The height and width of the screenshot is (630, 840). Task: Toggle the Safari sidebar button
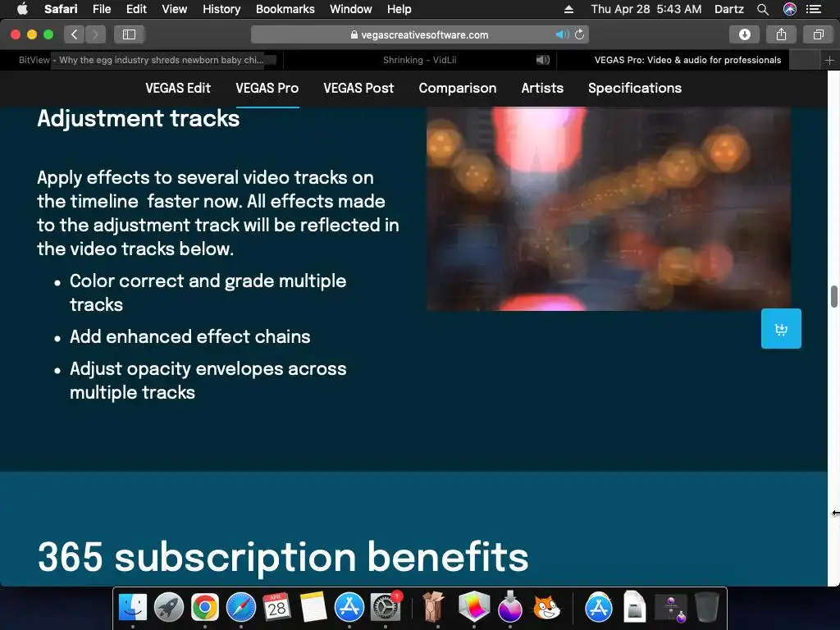click(x=129, y=34)
